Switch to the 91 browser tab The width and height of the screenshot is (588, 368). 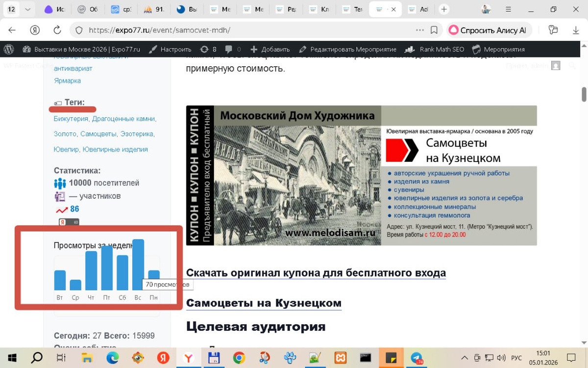coord(154,9)
